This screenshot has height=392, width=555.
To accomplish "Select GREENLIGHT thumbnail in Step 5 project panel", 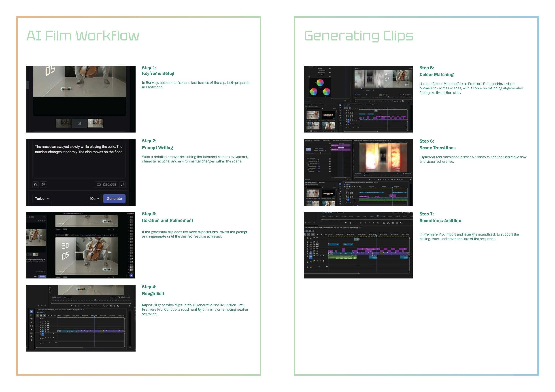I will click(328, 115).
